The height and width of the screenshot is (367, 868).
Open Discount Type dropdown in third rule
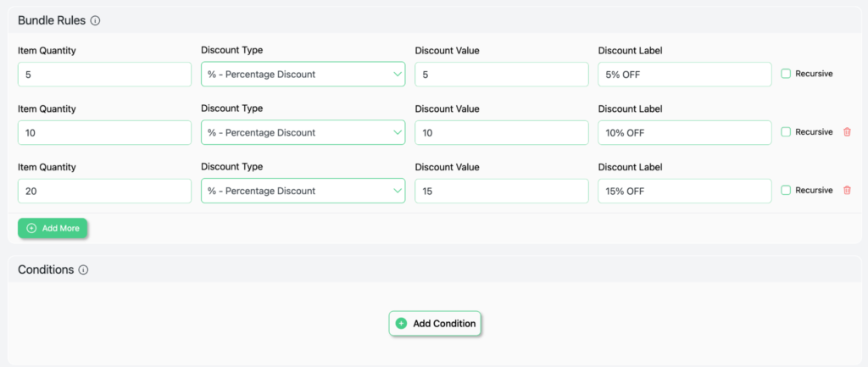coord(303,192)
